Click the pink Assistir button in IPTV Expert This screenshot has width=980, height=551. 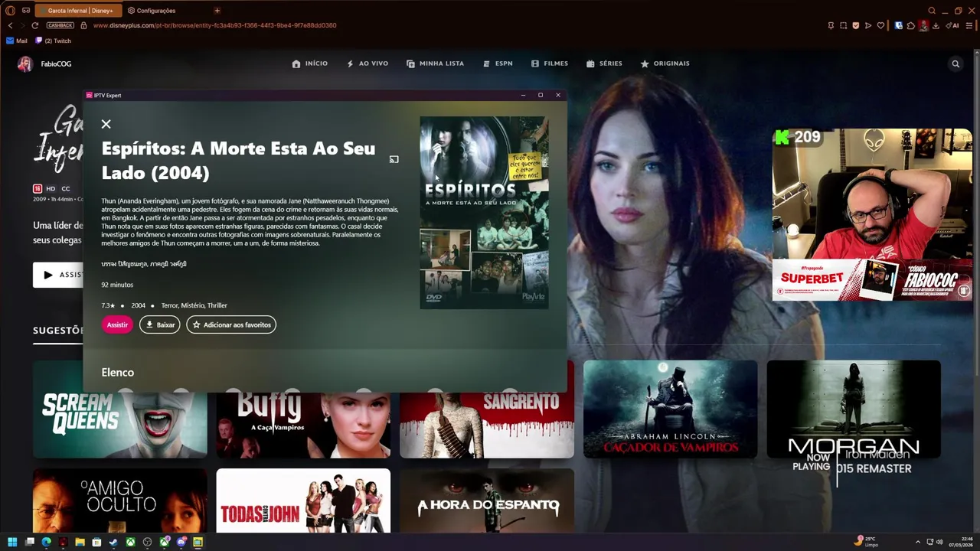pos(117,324)
